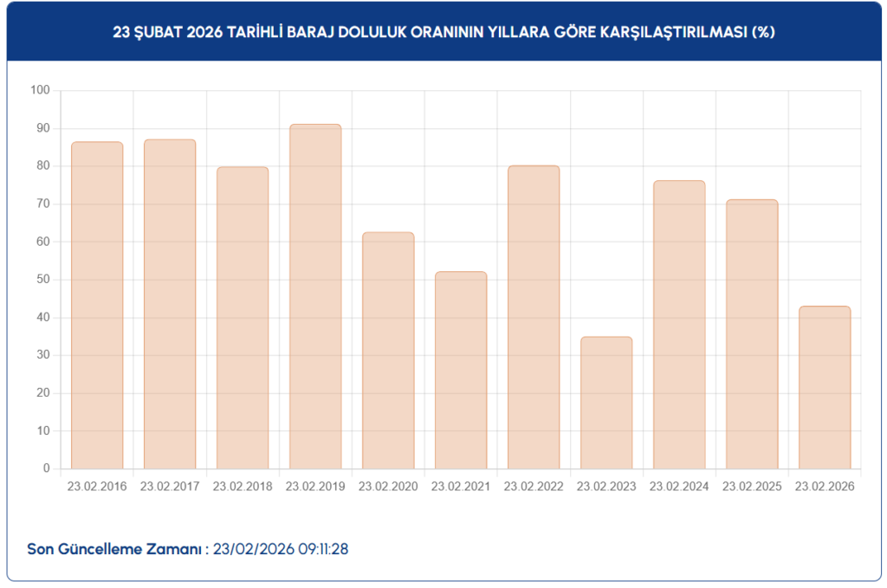887x588 pixels.
Task: Select the 23.02.2025 bar
Action: pos(752,334)
